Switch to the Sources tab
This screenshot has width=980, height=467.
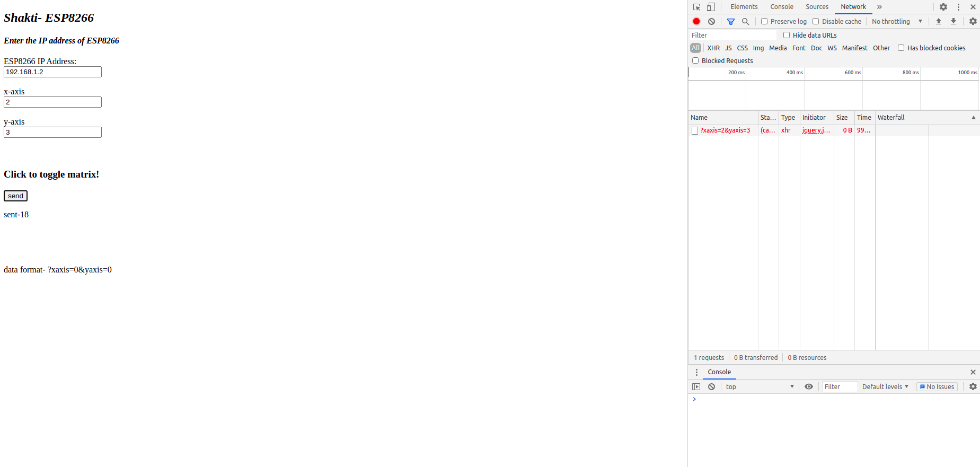(x=817, y=7)
